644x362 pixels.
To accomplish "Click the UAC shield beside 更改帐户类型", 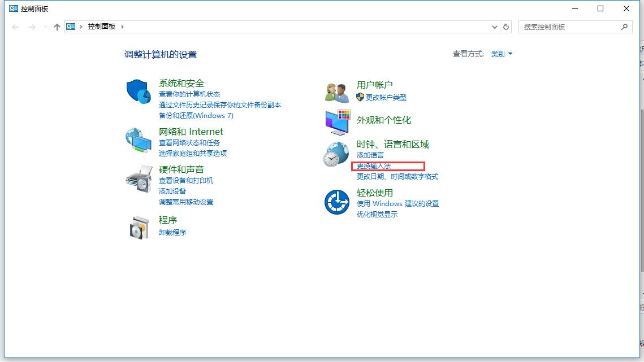I will click(360, 97).
